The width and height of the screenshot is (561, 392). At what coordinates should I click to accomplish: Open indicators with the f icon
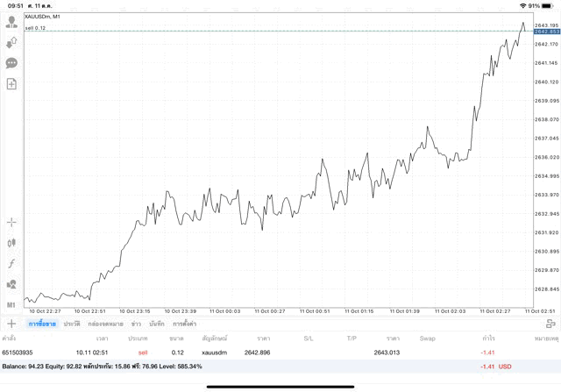coord(11,263)
